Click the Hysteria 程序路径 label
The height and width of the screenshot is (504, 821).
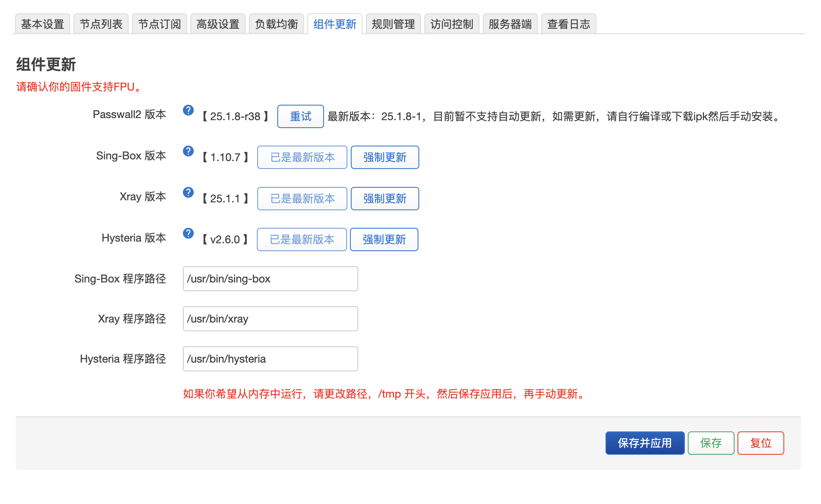tap(123, 359)
